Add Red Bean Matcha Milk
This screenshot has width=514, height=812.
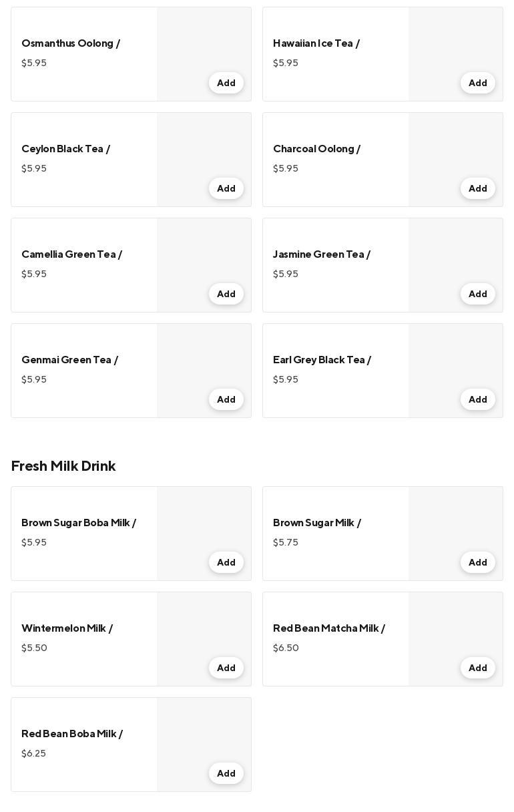(x=477, y=668)
